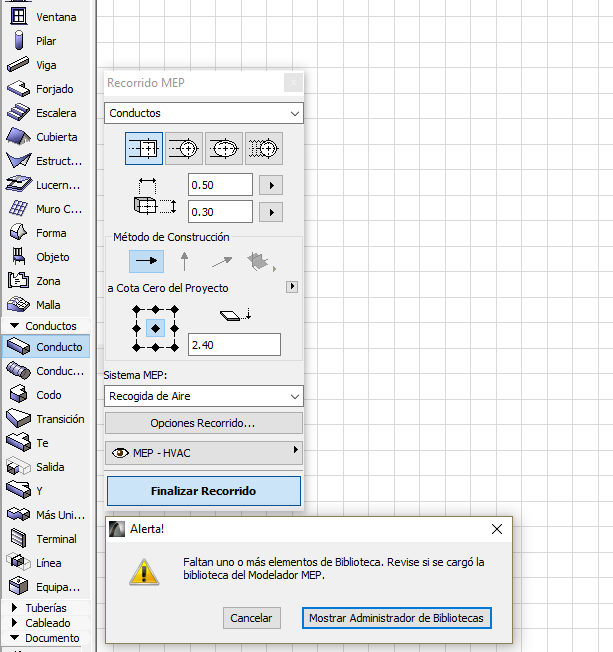Click Cancelar in the Alerta dialog
This screenshot has width=613, height=652.
[x=252, y=618]
